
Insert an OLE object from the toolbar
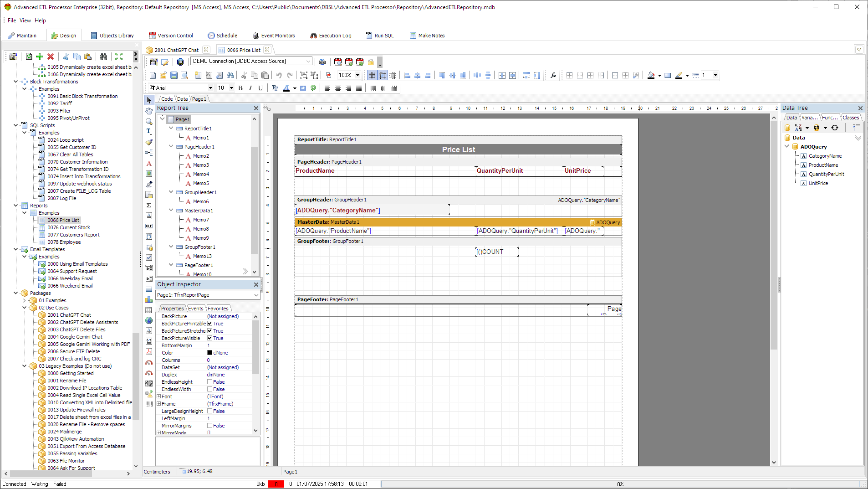point(148,226)
